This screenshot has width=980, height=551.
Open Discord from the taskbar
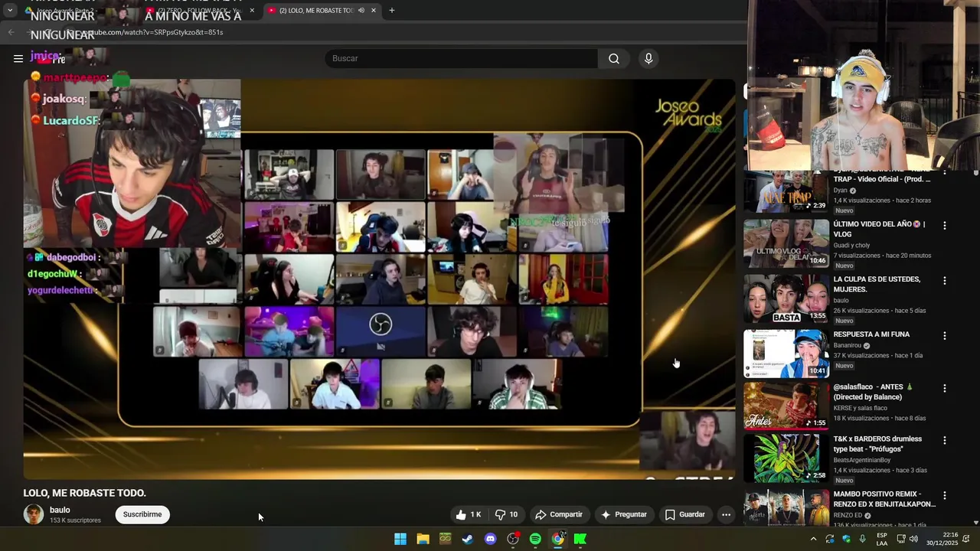pos(491,539)
